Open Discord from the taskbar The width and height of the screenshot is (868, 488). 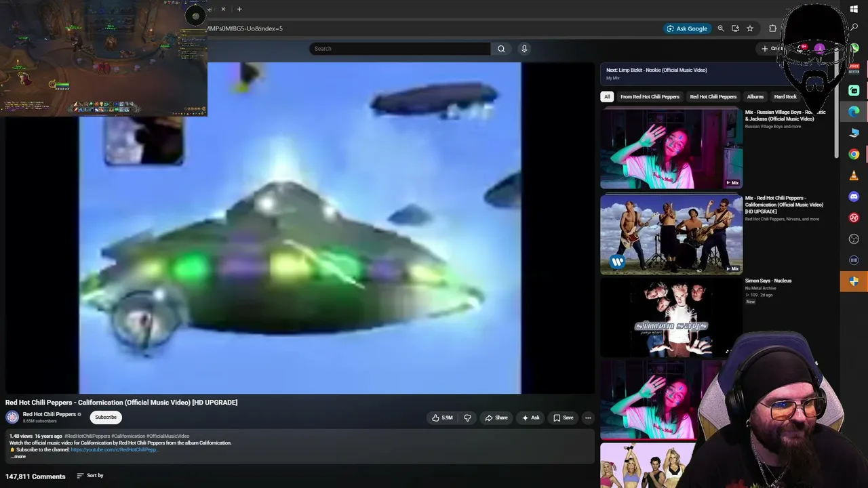coord(854,197)
